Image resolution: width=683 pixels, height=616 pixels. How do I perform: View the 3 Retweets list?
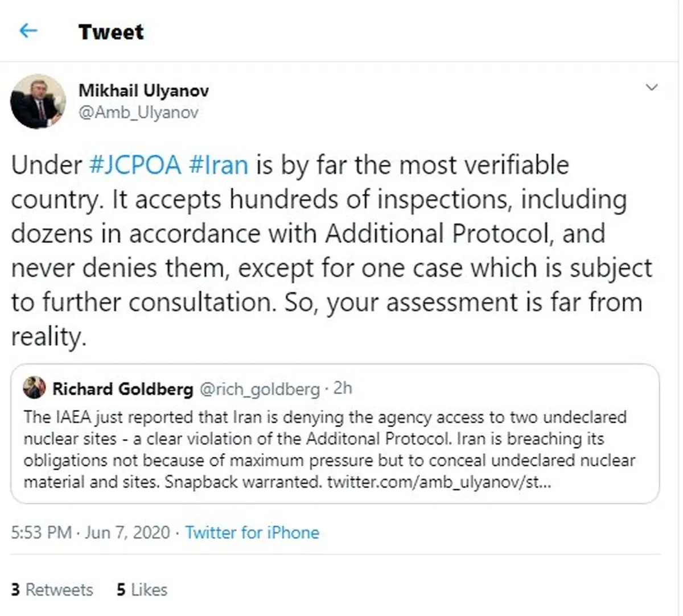pos(52,589)
